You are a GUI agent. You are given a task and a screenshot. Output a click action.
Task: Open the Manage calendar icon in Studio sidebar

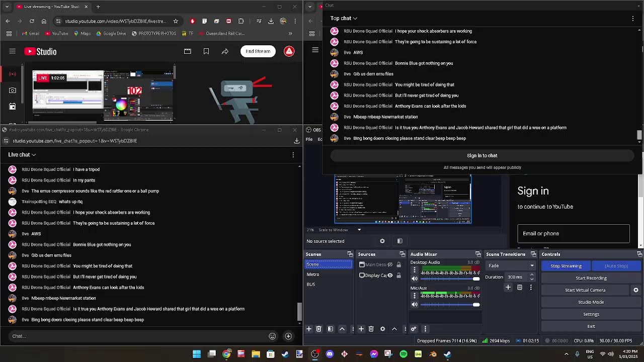(13, 106)
